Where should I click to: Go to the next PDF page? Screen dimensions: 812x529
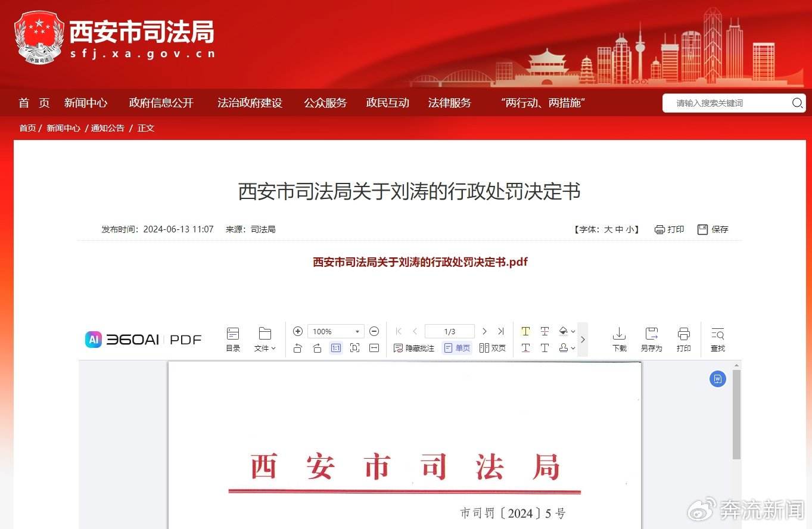(x=484, y=331)
